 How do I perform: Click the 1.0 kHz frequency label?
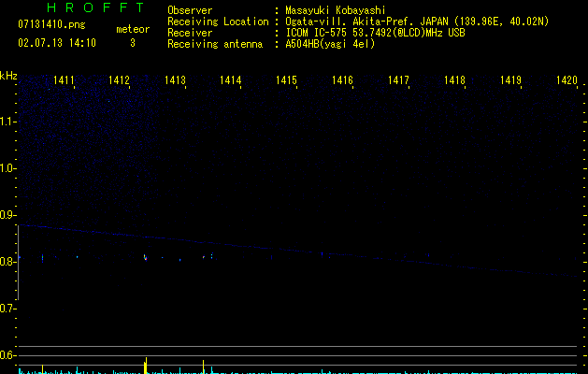click(x=7, y=168)
